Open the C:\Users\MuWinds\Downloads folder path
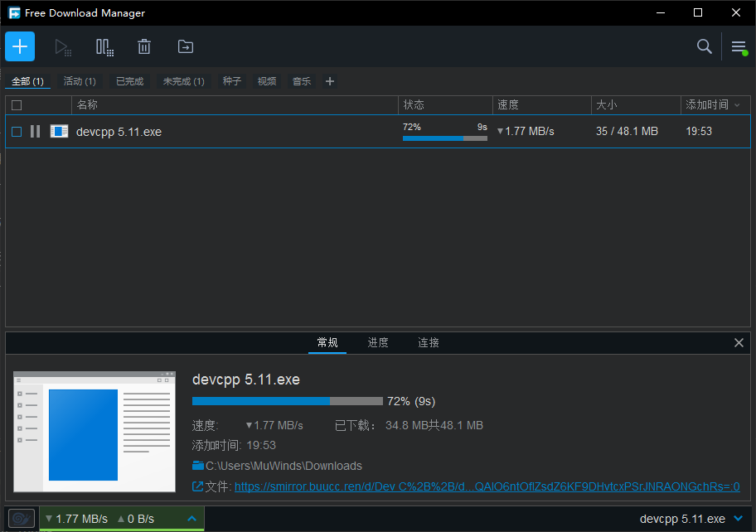The height and width of the screenshot is (532, 756). [x=283, y=466]
